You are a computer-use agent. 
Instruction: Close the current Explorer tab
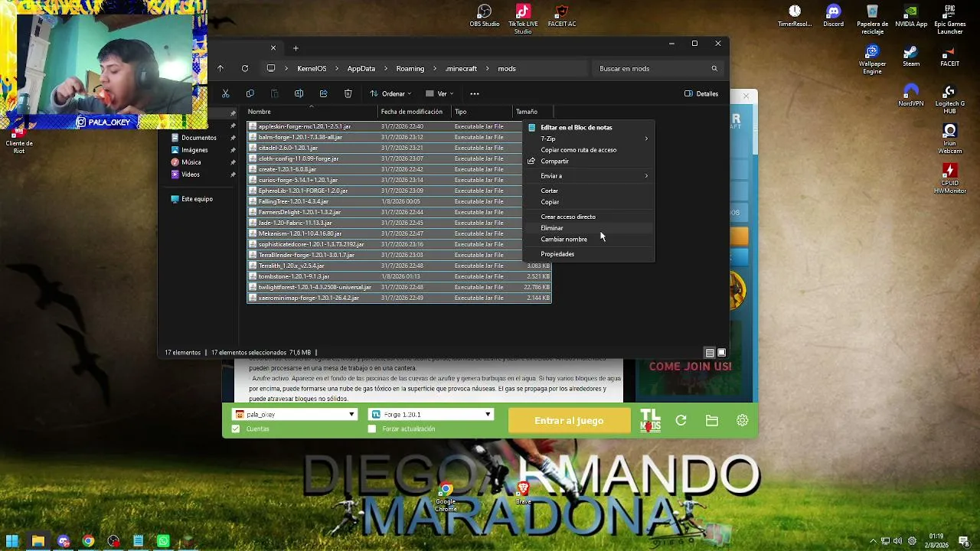[x=273, y=48]
